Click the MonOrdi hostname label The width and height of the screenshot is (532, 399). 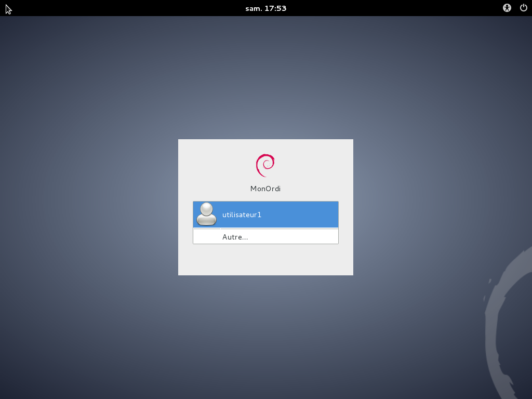(265, 189)
